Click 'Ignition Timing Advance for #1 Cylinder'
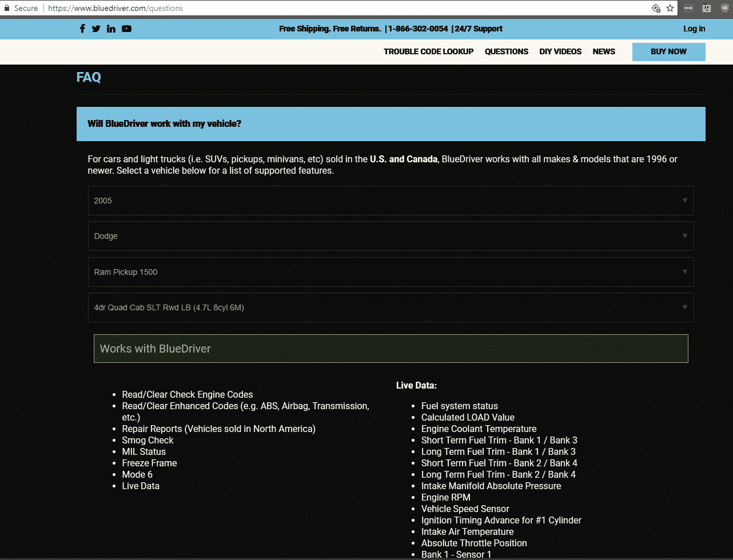The height and width of the screenshot is (560, 733). coord(501,520)
